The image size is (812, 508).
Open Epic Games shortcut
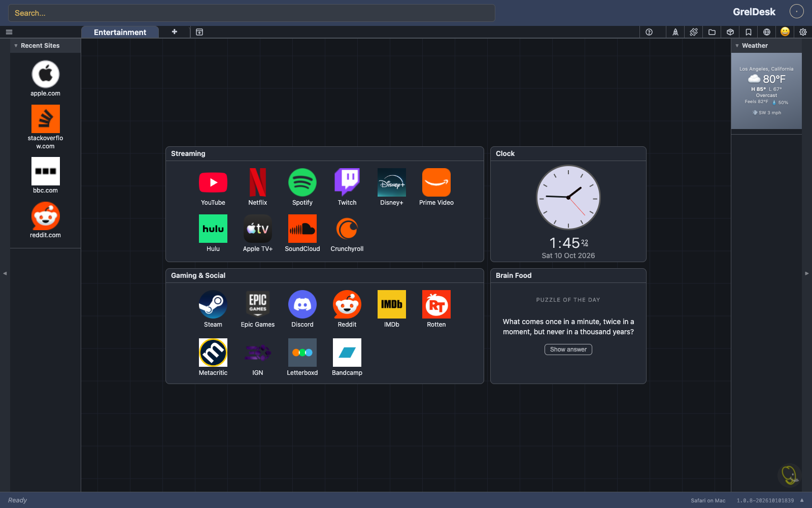258,309
